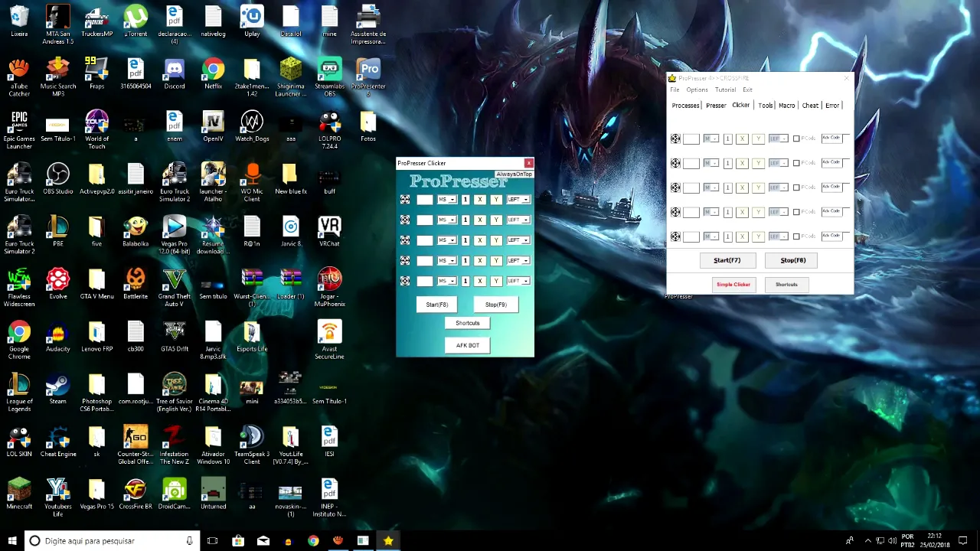Click the AFK BOT button

(x=468, y=345)
